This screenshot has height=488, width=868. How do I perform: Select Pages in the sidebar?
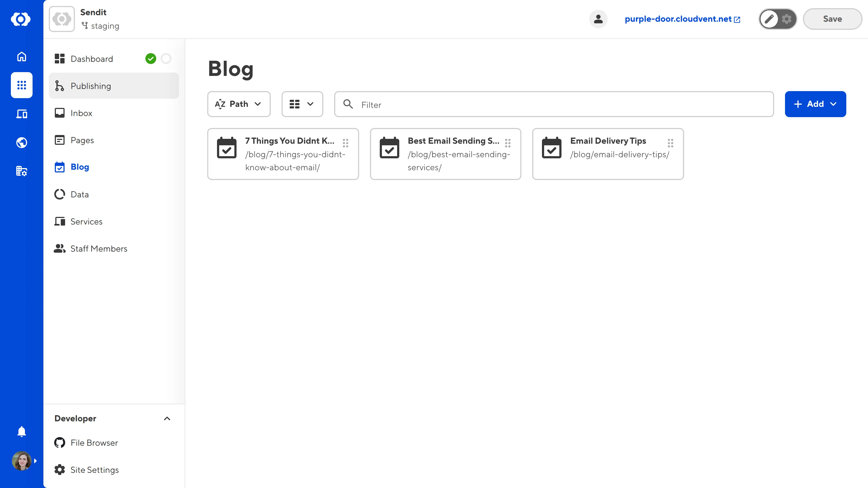[82, 140]
